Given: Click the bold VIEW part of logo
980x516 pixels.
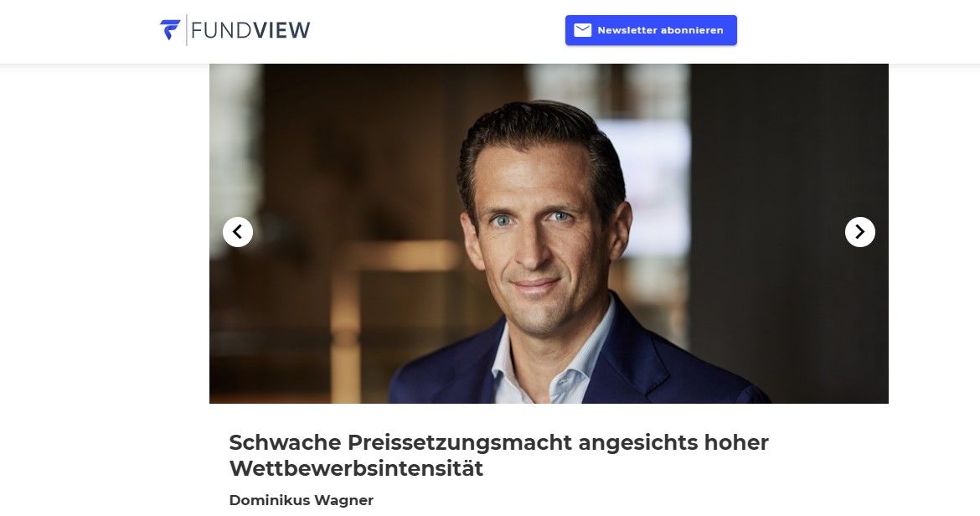Looking at the screenshot, I should [x=282, y=30].
